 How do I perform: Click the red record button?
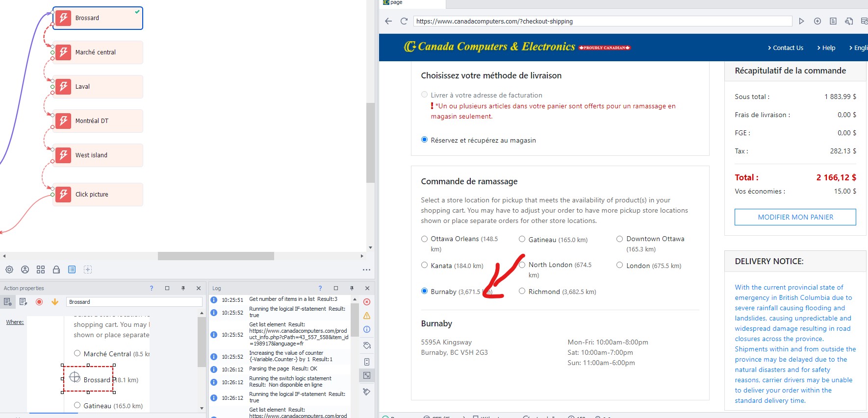pos(39,302)
